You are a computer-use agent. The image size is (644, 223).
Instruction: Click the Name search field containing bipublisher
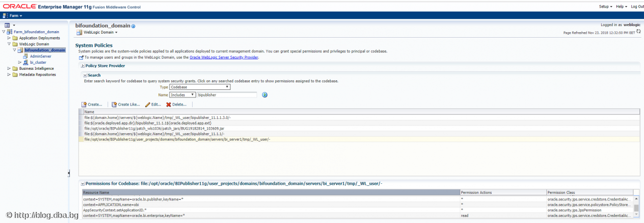226,94
